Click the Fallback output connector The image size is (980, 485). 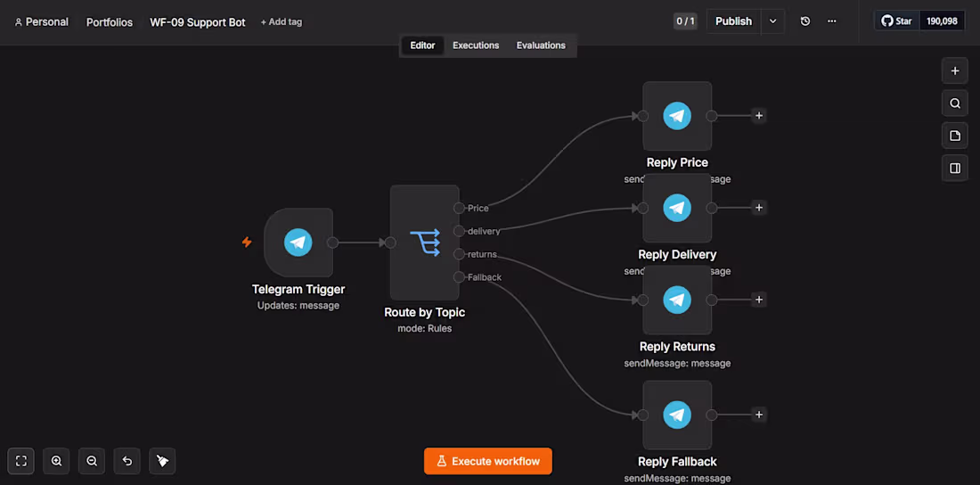pyautogui.click(x=460, y=277)
